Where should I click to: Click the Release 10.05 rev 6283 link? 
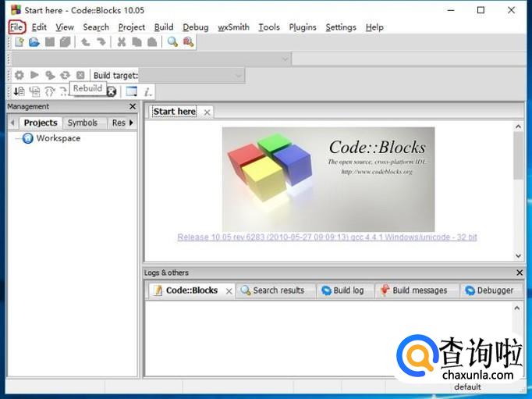(327, 237)
